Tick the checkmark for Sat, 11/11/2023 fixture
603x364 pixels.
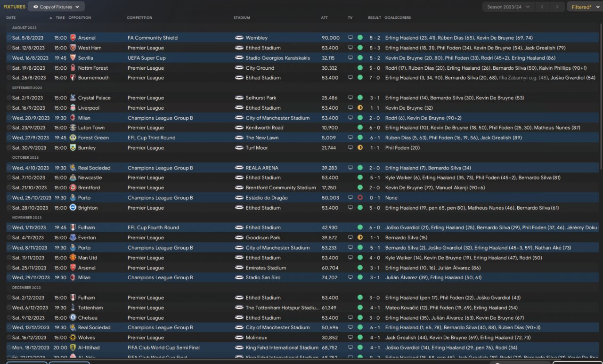coord(9,258)
